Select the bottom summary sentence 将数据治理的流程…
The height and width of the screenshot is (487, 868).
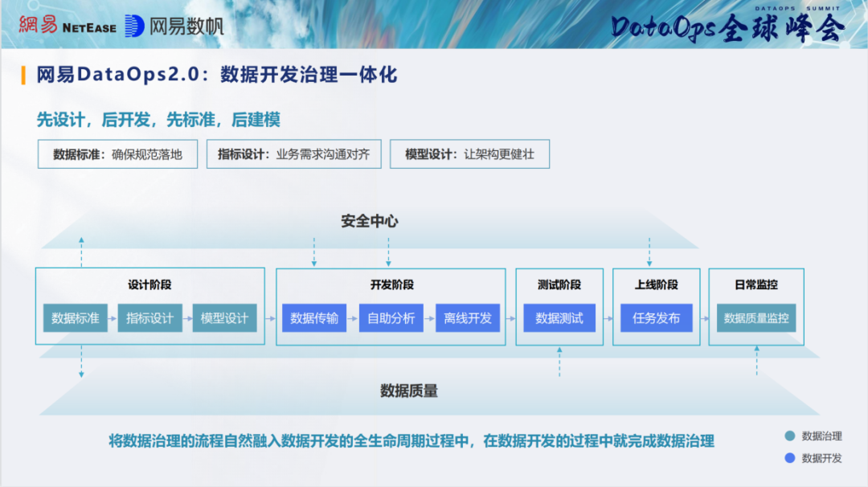pyautogui.click(x=411, y=441)
